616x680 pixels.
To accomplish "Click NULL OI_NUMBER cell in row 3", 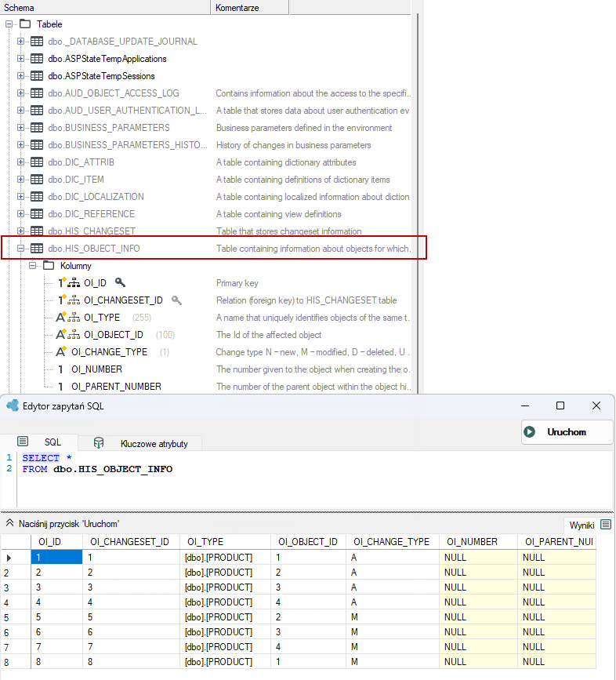I will pos(479,587).
